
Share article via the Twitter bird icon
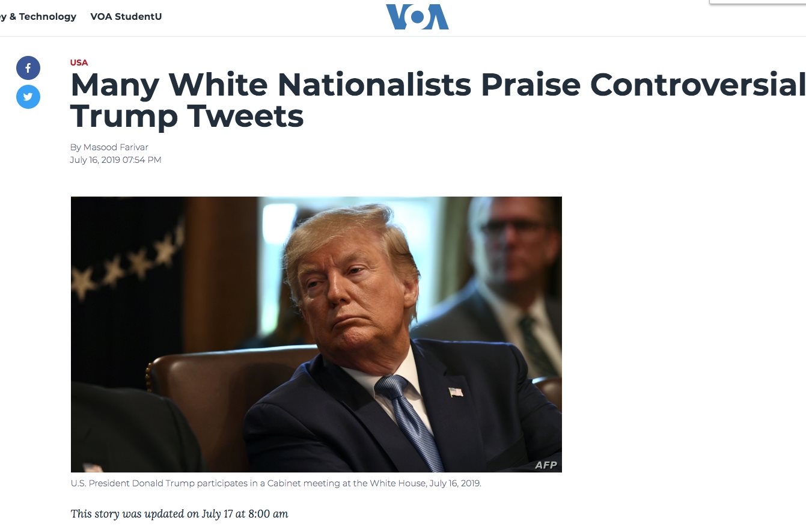coord(28,97)
